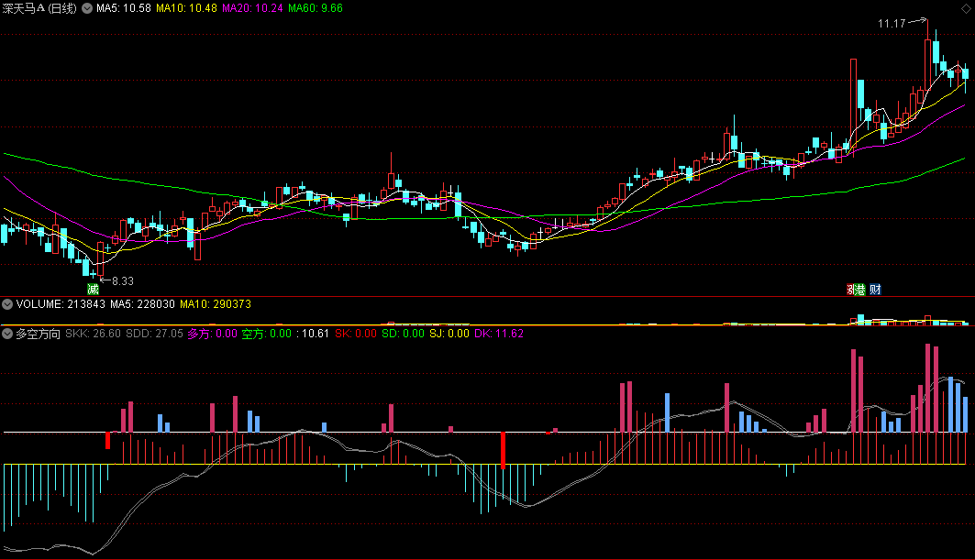Click the 8.33 low price label
Screen dimensions: 975x560
(x=123, y=281)
